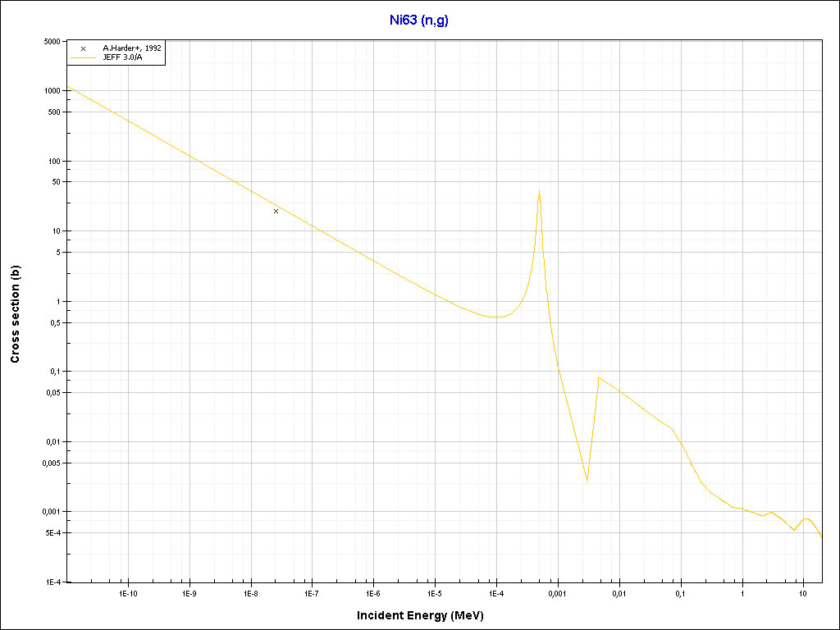Click the "10" tick label on x-axis
Image resolution: width=840 pixels, height=630 pixels.
click(x=803, y=592)
